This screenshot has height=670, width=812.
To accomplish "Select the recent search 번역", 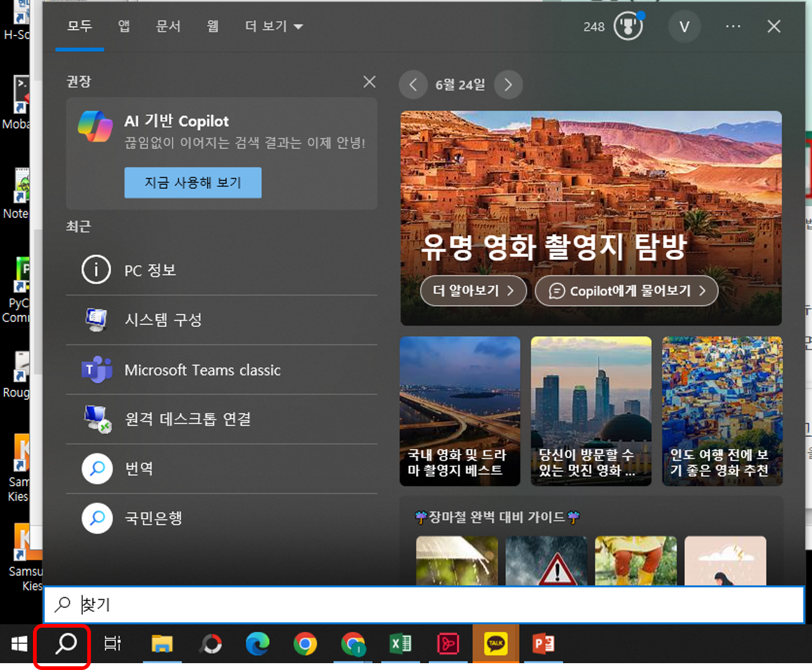I will [222, 468].
